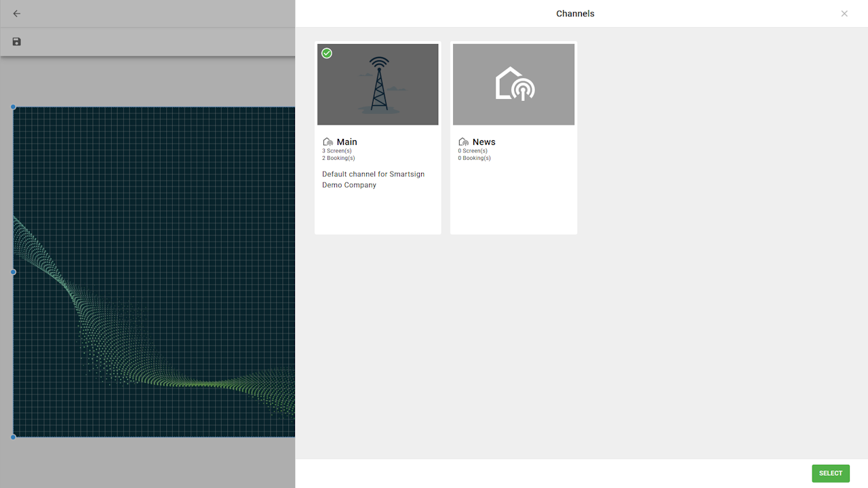Click the "0 Booking(s)" text under News
868x488 pixels.
[474, 159]
